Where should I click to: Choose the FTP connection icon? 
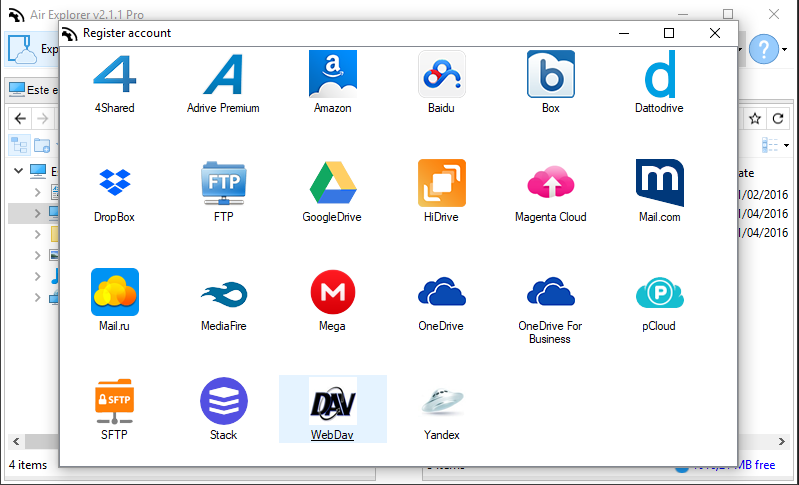224,182
